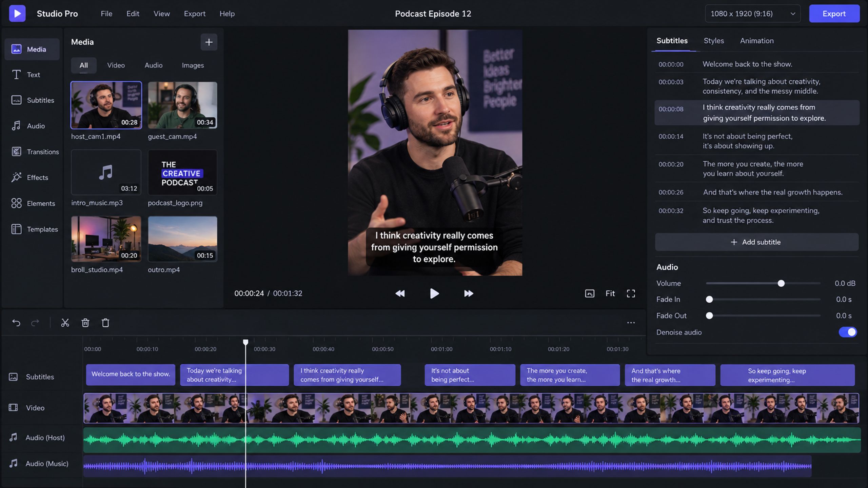The image size is (868, 488).
Task: Switch to the Animation tab
Action: (757, 41)
